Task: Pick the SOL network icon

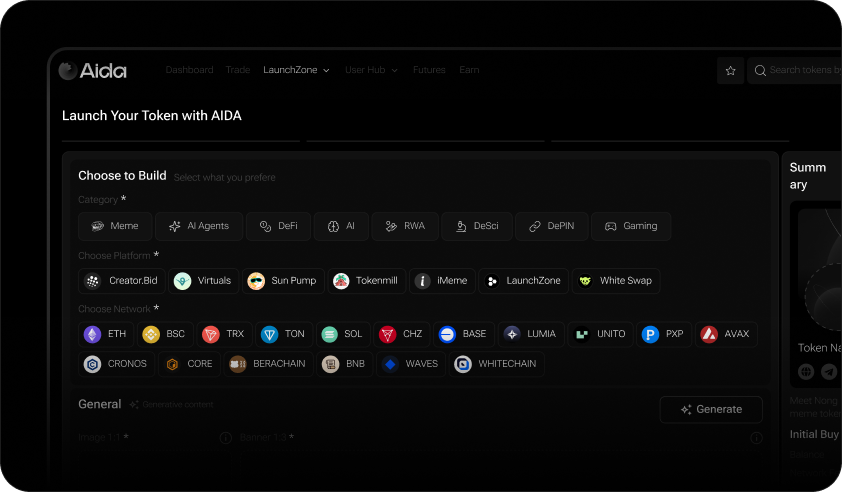Action: tap(330, 334)
